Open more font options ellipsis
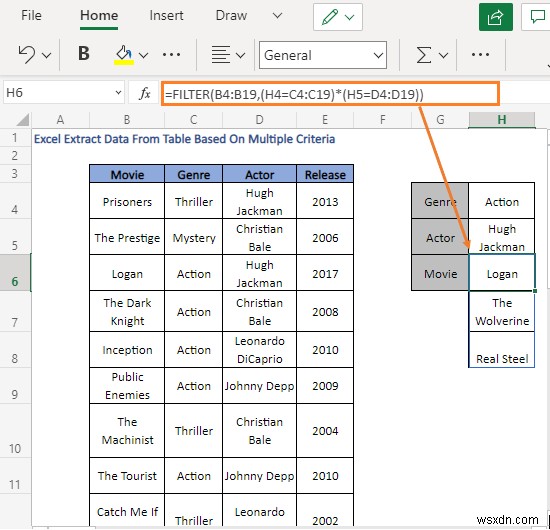The width and height of the screenshot is (550, 530). click(171, 54)
